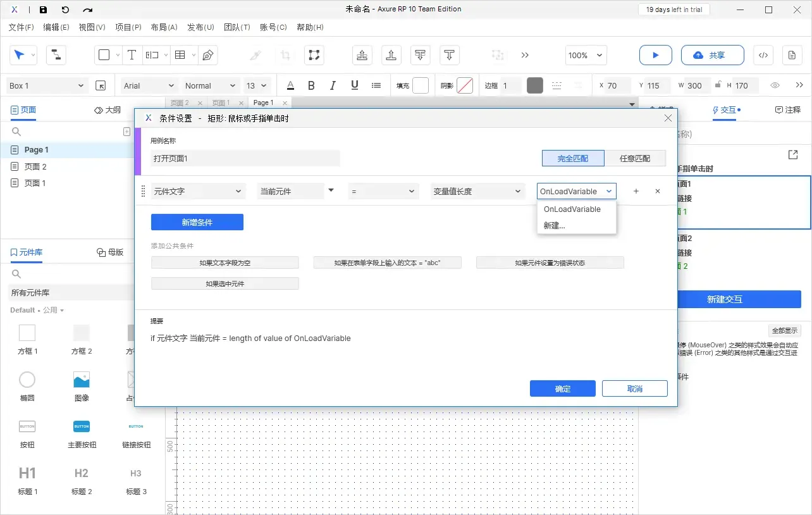
Task: Confirm the condition dialog with 确定
Action: click(x=562, y=388)
